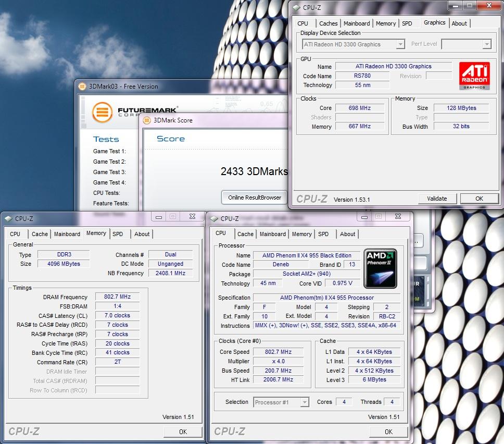504x444 pixels.
Task: Click the 3DMark03 window title icon
Action: [x=82, y=86]
